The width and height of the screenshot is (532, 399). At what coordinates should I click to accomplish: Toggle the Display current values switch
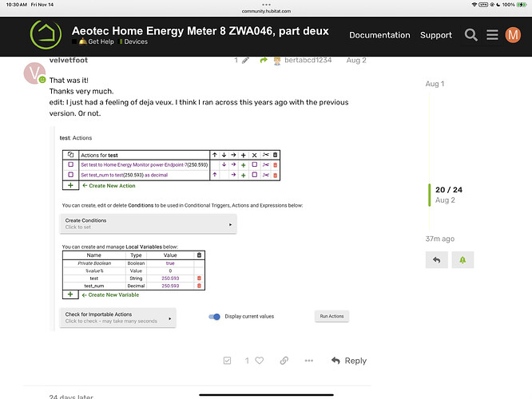pyautogui.click(x=214, y=316)
